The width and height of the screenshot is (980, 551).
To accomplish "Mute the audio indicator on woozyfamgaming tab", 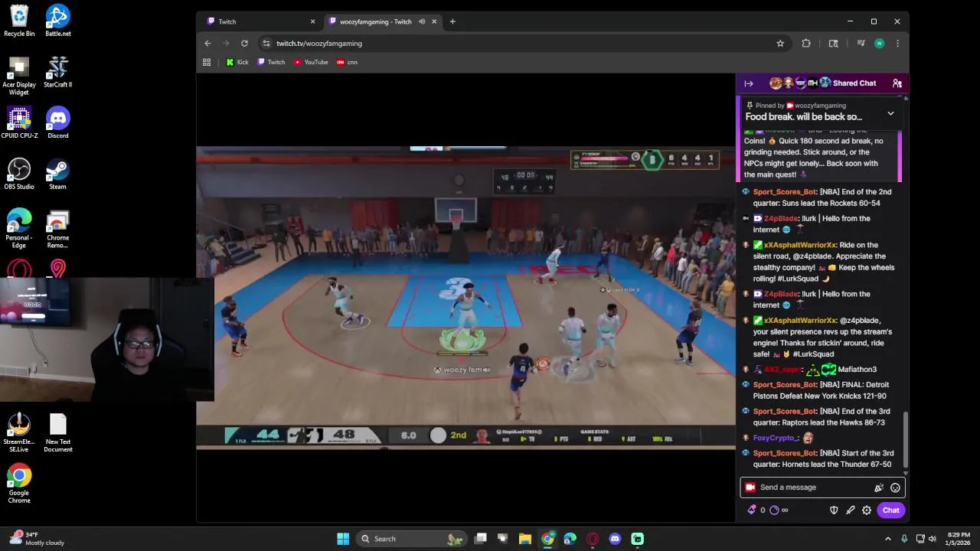I will [x=422, y=21].
